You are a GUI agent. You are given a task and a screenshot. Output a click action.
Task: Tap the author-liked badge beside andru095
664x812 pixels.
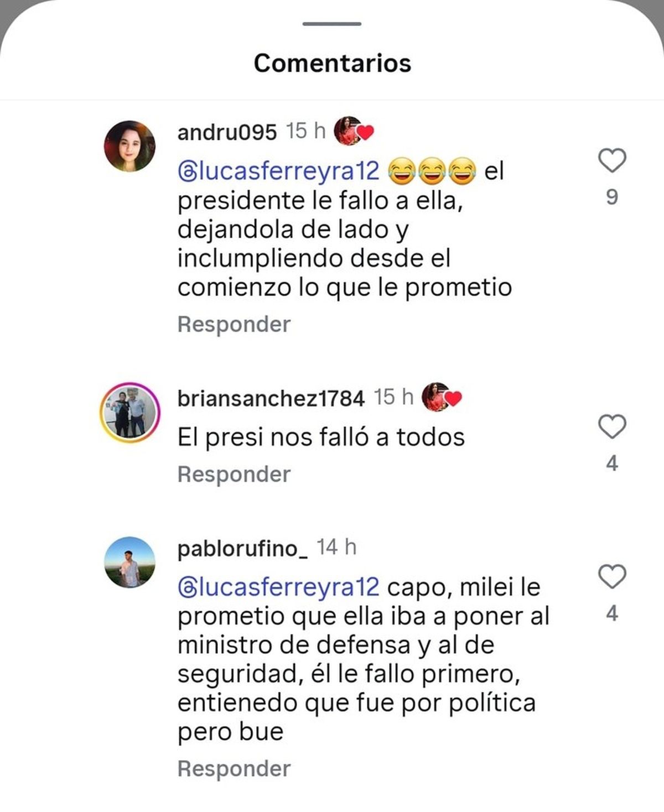[x=354, y=132]
